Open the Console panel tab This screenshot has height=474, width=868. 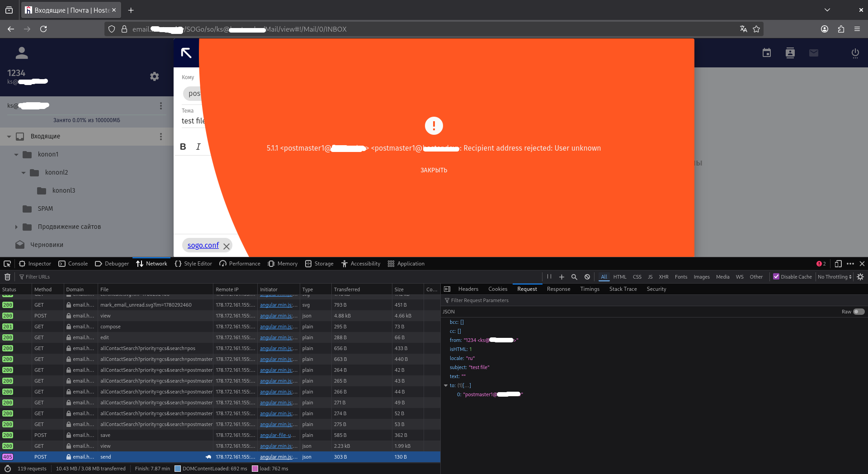point(73,264)
